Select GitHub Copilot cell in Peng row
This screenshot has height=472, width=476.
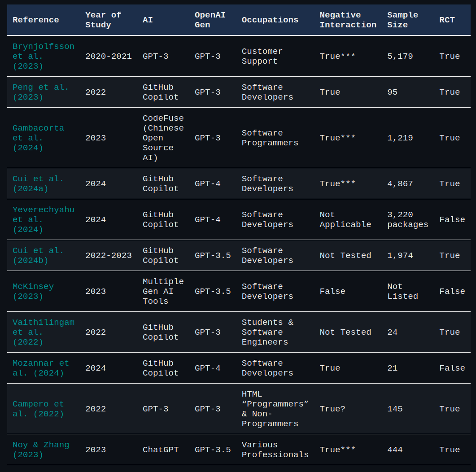(161, 92)
